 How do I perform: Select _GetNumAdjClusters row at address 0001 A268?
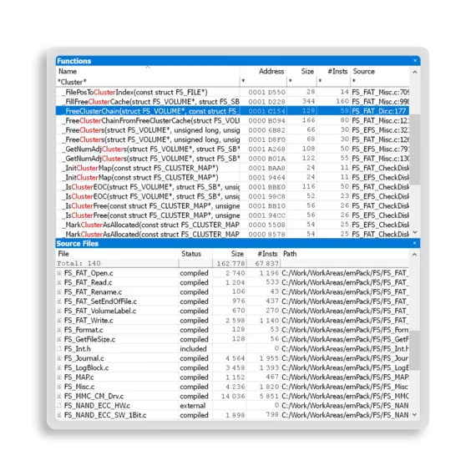[232, 149]
